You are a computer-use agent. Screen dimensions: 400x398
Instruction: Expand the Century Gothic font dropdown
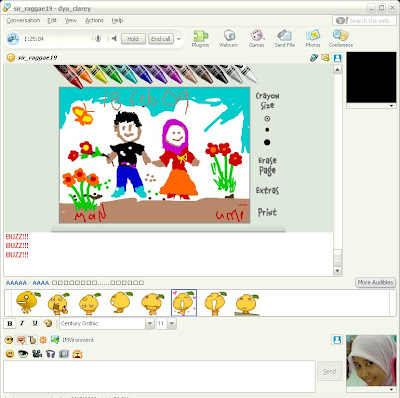150,323
